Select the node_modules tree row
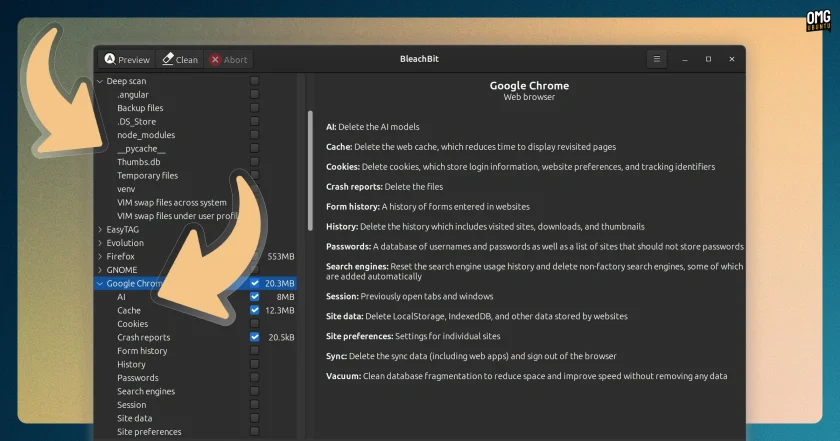 click(196, 135)
